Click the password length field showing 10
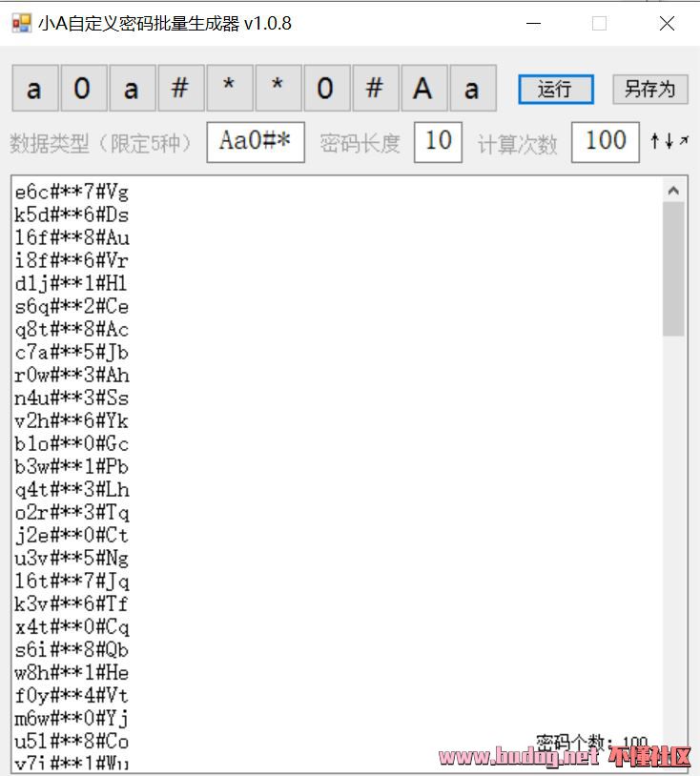700x776 pixels. point(438,141)
